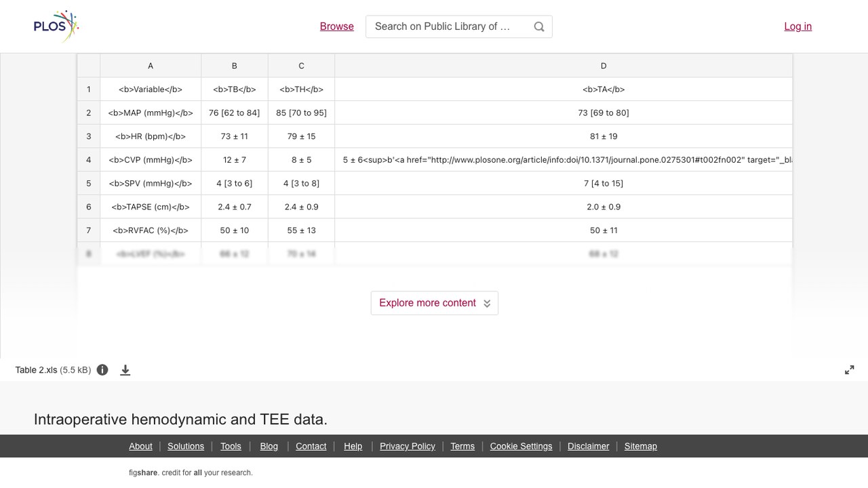Image resolution: width=868 pixels, height=488 pixels.
Task: Open the Terms footer link
Action: coord(462,446)
